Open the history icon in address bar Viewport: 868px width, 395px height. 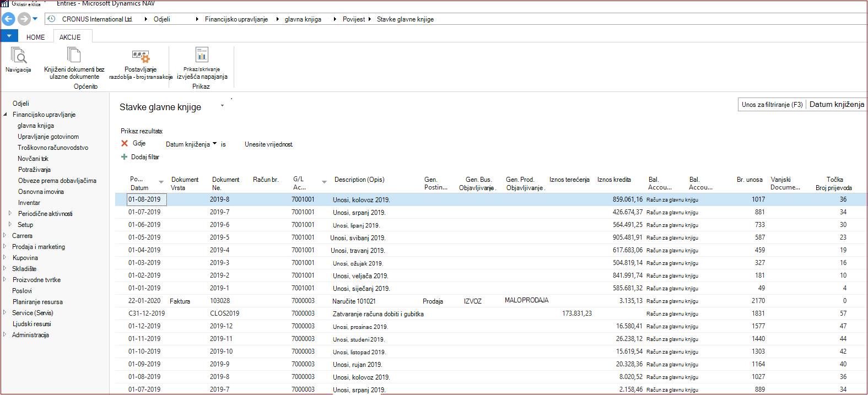point(51,19)
